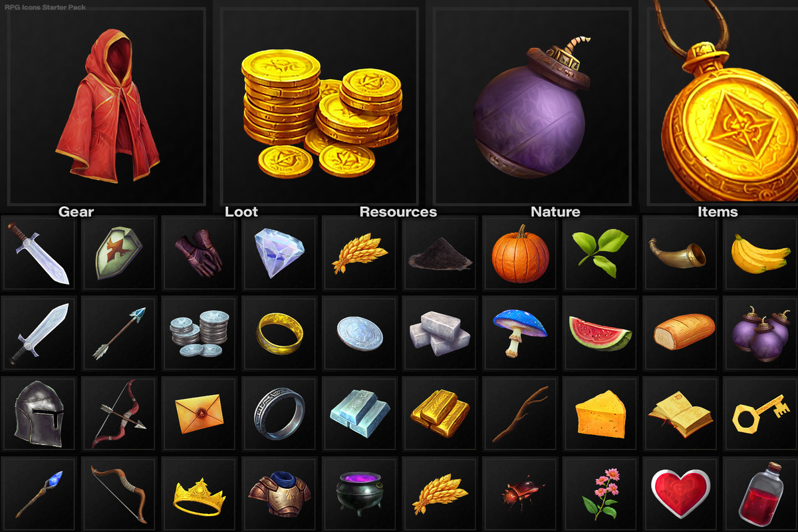
Task: Choose the watermelon slice icon
Action: pyautogui.click(x=600, y=333)
